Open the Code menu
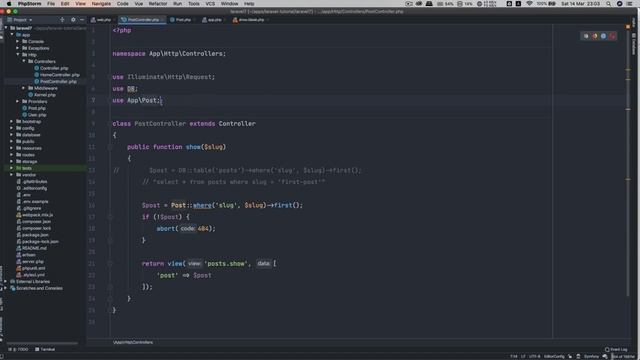 (x=122, y=4)
